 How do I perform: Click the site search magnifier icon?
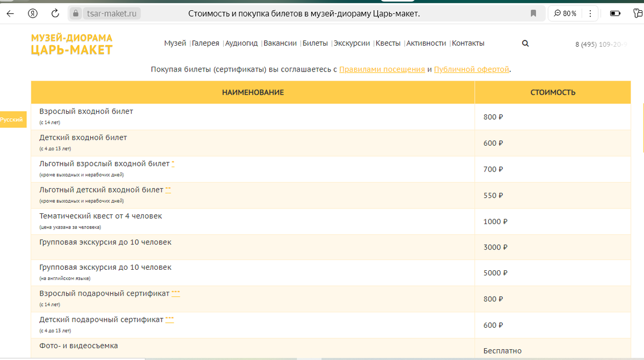[x=525, y=44]
